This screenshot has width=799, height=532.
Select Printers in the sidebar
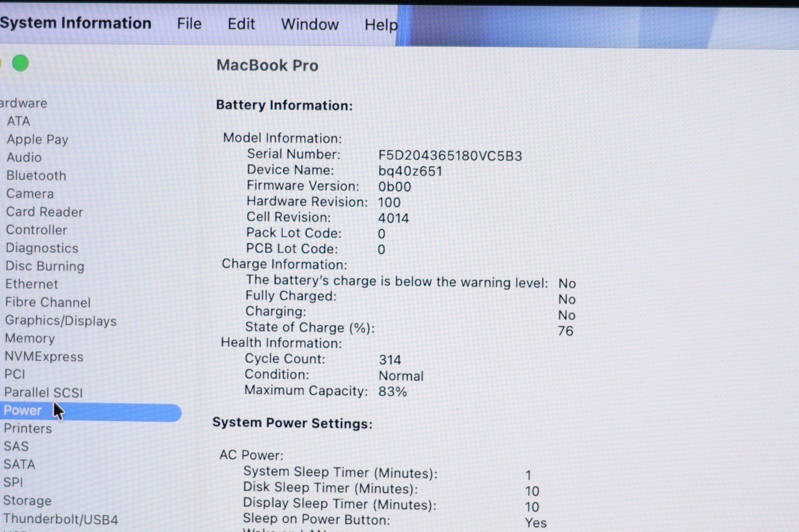click(28, 429)
